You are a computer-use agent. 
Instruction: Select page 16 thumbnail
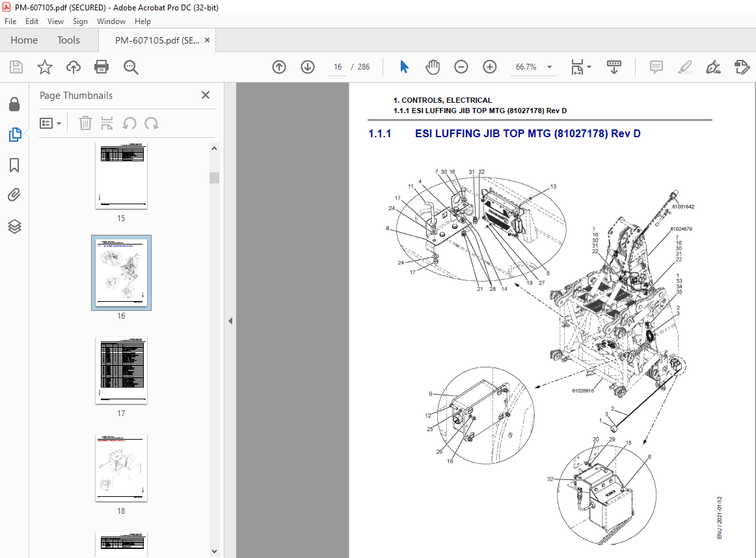pyautogui.click(x=121, y=272)
